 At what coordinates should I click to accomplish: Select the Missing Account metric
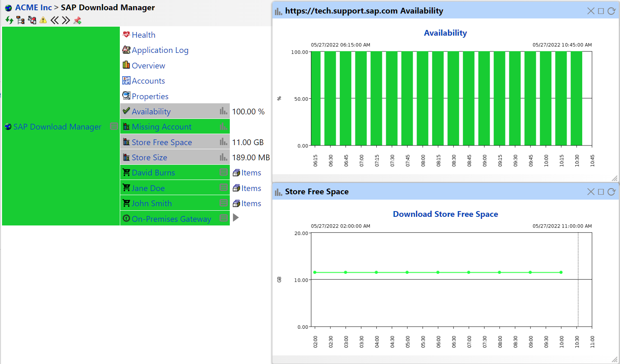pyautogui.click(x=175, y=127)
